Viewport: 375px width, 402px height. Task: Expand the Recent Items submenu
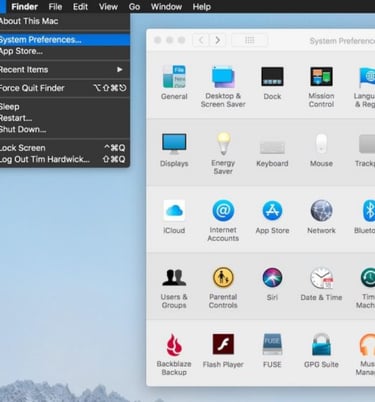(x=65, y=69)
